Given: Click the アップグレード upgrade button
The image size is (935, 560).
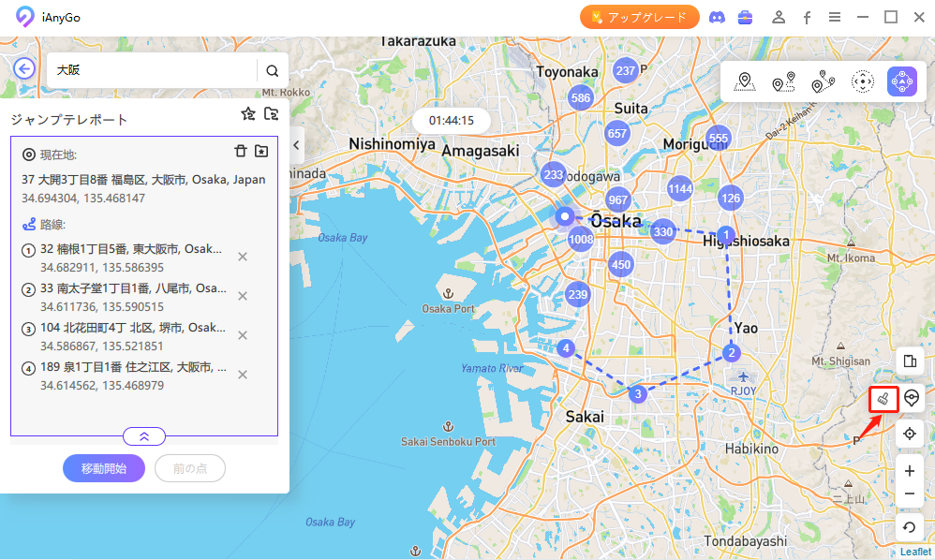Looking at the screenshot, I should click(x=640, y=16).
